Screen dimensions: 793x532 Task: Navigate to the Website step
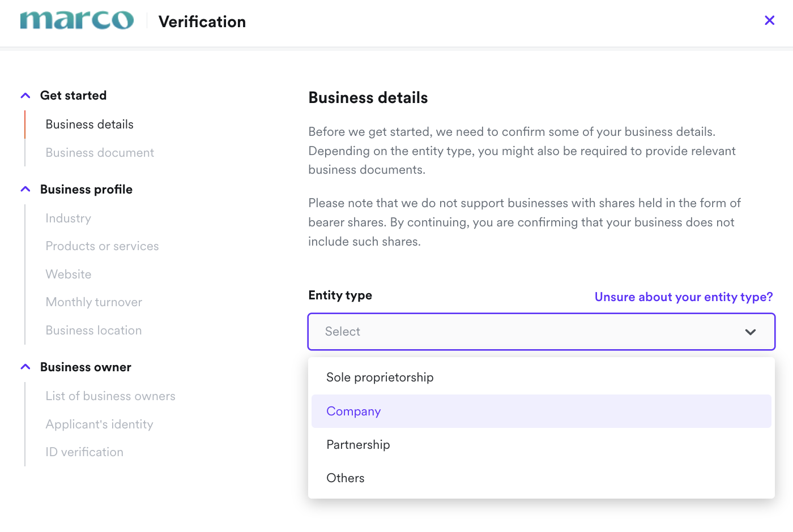coord(69,274)
